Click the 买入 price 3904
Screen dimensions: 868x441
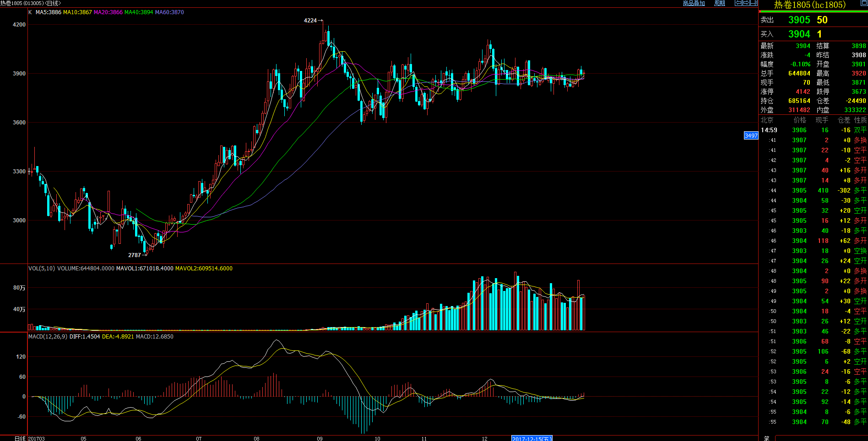tap(799, 34)
